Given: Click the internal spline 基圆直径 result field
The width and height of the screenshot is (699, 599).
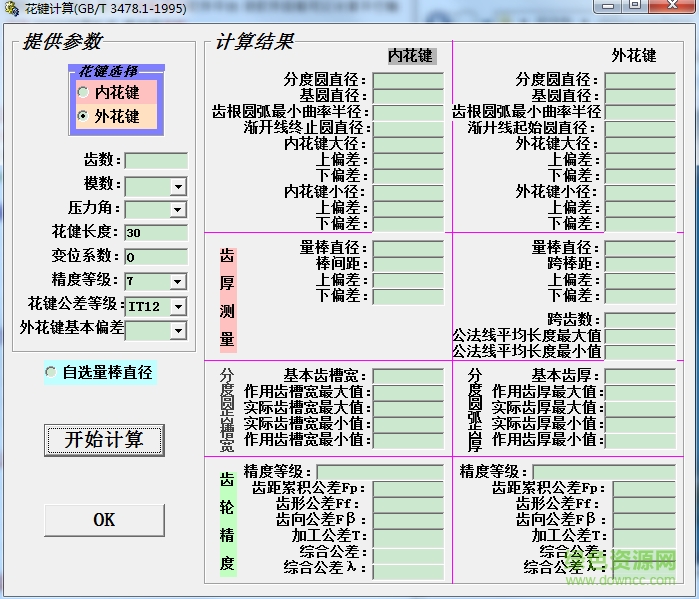Looking at the screenshot, I should coord(408,96).
